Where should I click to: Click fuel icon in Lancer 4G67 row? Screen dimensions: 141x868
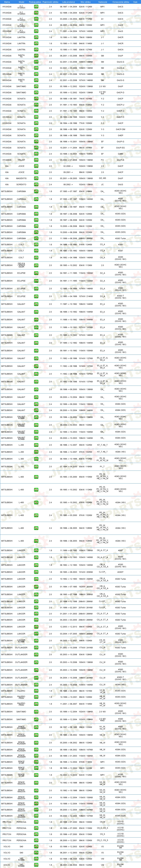click(36, 550)
